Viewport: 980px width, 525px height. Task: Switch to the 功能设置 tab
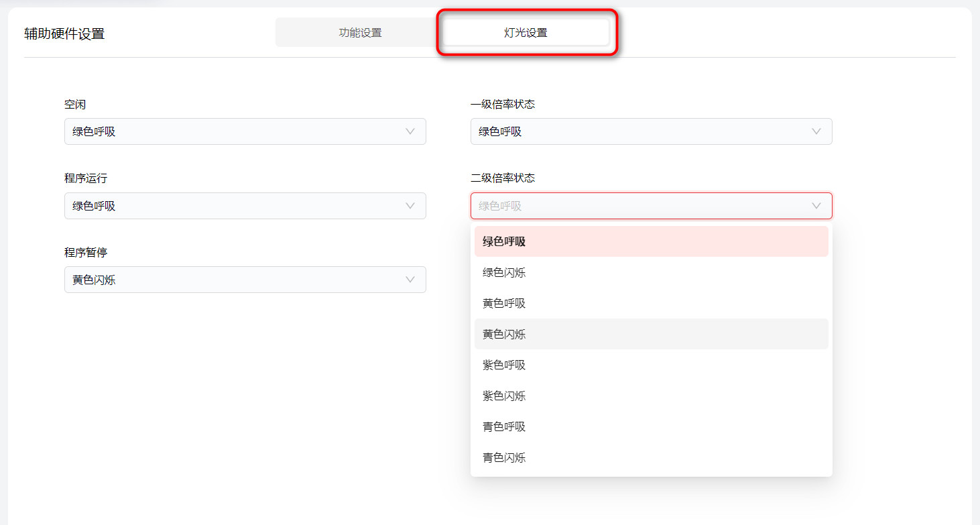click(x=360, y=32)
